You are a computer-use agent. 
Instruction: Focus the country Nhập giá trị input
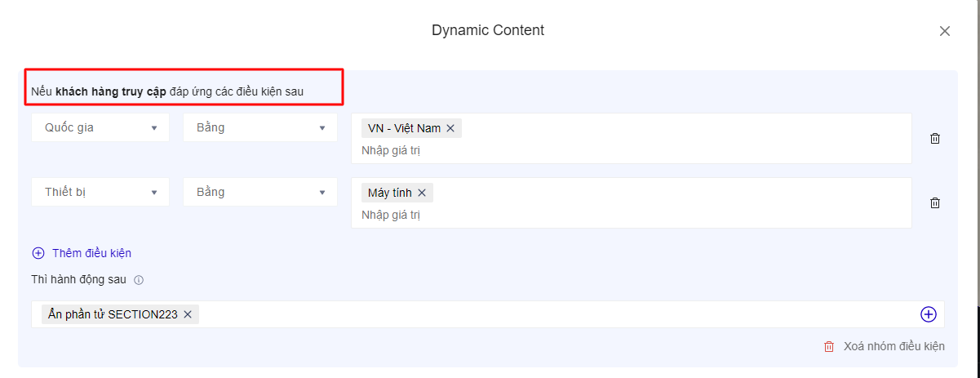pos(571,150)
